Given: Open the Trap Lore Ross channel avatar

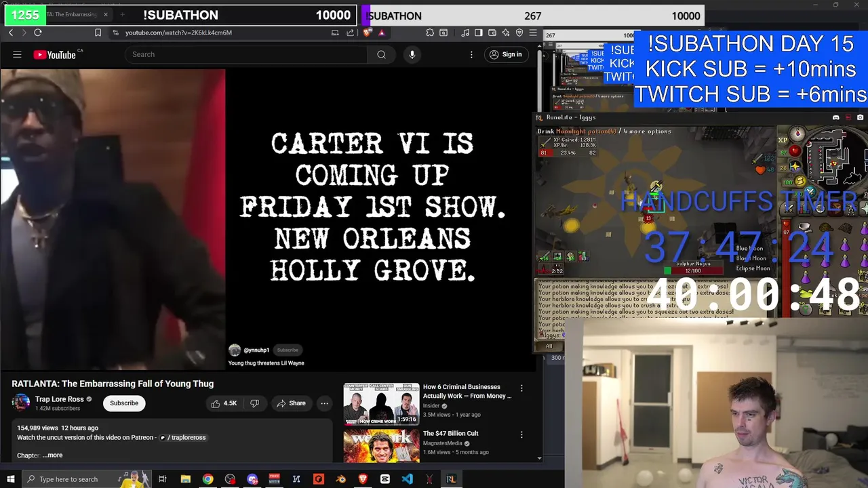Looking at the screenshot, I should click(21, 403).
